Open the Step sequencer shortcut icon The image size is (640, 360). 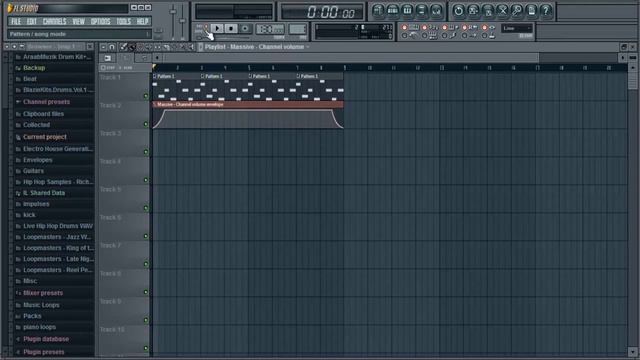[x=393, y=11]
